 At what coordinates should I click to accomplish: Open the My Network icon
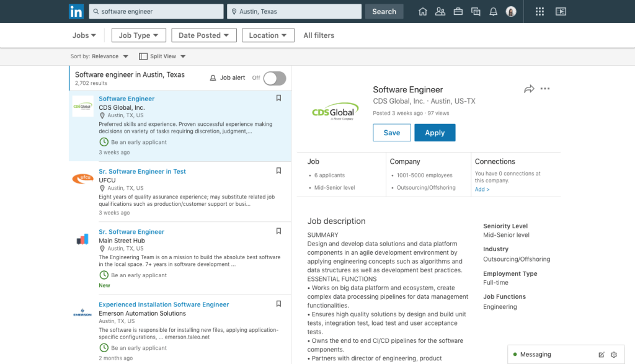pyautogui.click(x=440, y=11)
